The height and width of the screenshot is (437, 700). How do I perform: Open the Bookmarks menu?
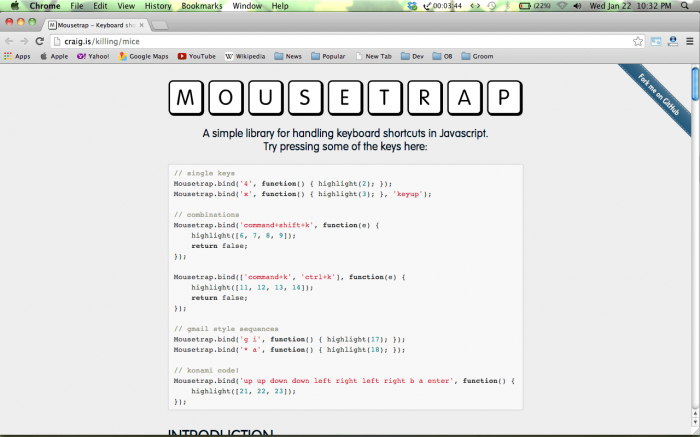pyautogui.click(x=202, y=6)
